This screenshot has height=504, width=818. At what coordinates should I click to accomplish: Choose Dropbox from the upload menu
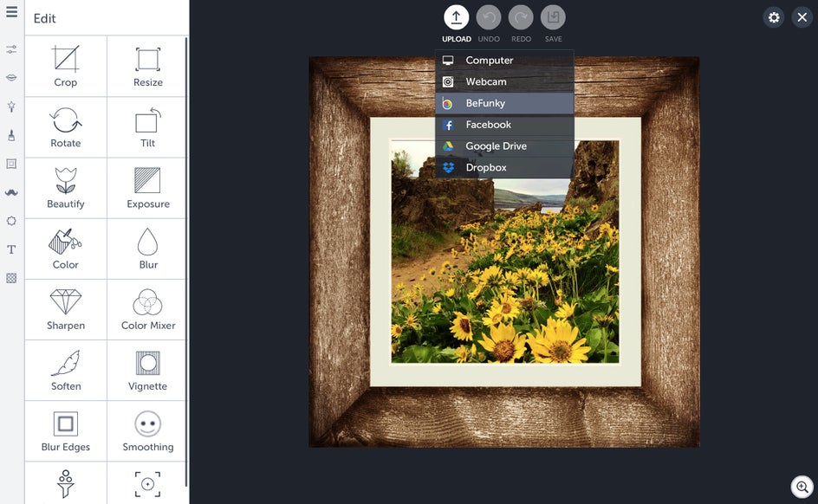pyautogui.click(x=504, y=167)
